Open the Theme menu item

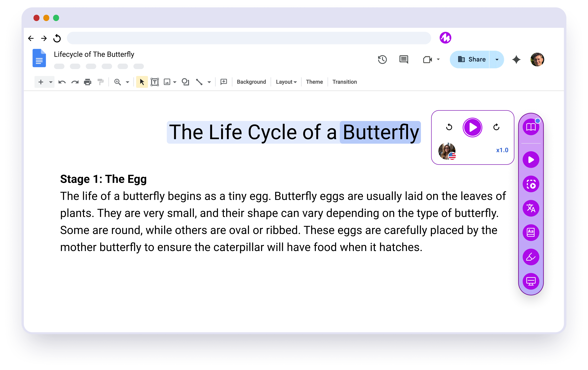click(314, 82)
